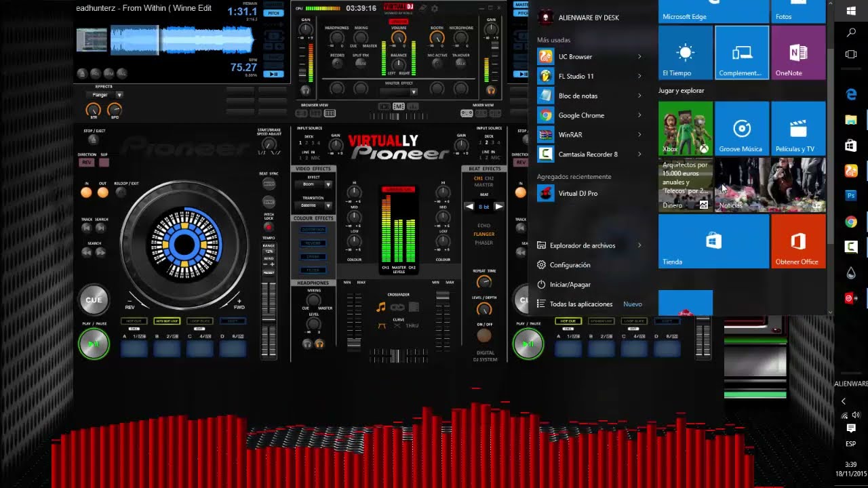This screenshot has height=488, width=868.
Task: Toggle the TALK talkover button
Action: click(460, 63)
